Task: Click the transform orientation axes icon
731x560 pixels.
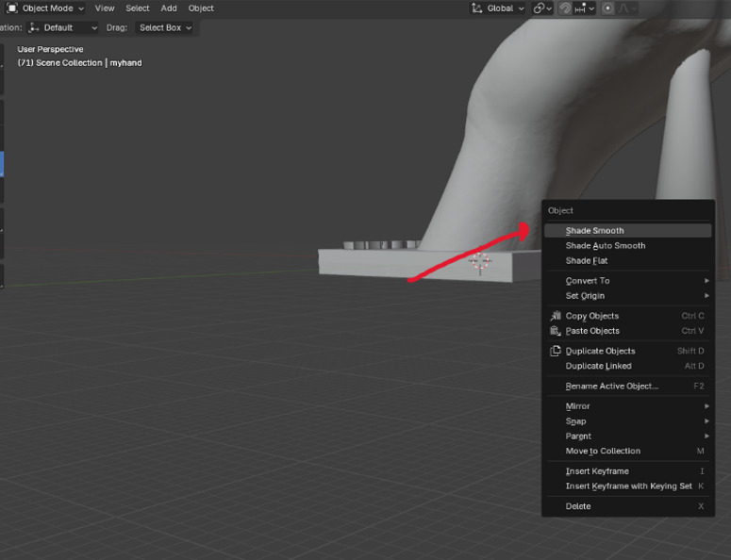Action: 477,8
